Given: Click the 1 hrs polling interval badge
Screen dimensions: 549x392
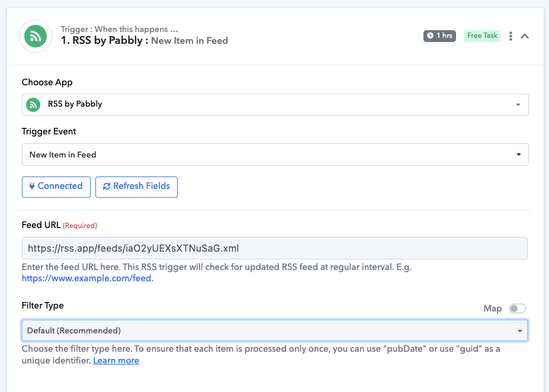Looking at the screenshot, I should coord(440,36).
